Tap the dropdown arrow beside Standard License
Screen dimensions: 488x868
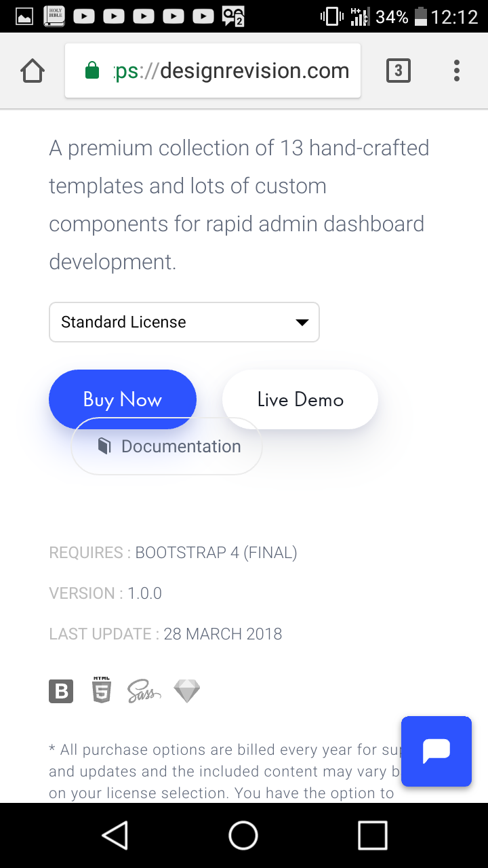click(x=302, y=323)
